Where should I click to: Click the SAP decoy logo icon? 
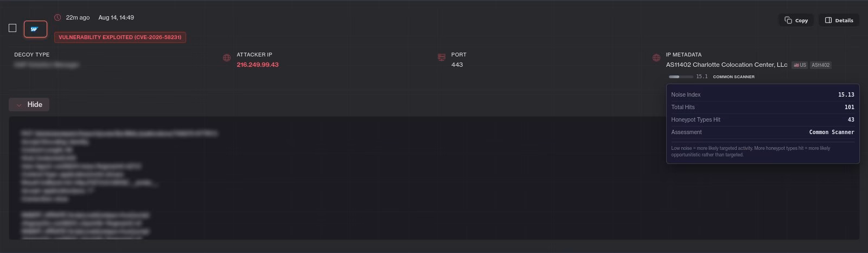[35, 29]
